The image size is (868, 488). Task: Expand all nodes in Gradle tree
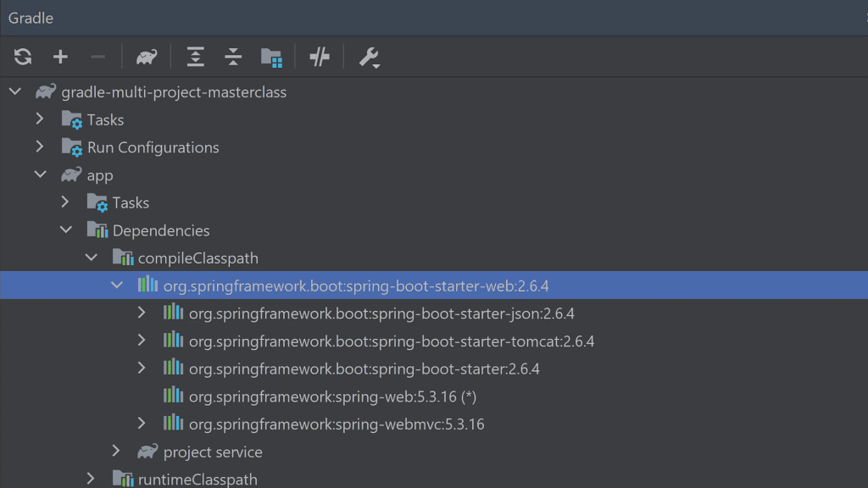(x=195, y=57)
